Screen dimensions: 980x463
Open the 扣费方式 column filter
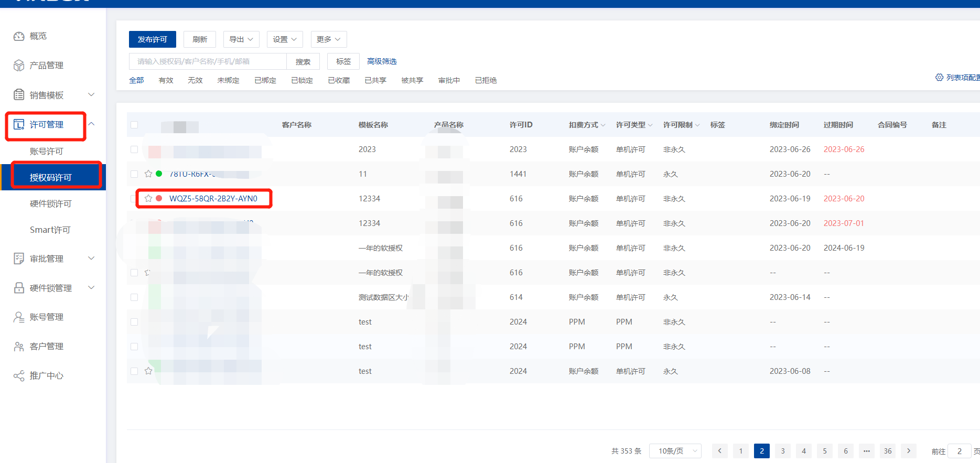[x=603, y=125]
